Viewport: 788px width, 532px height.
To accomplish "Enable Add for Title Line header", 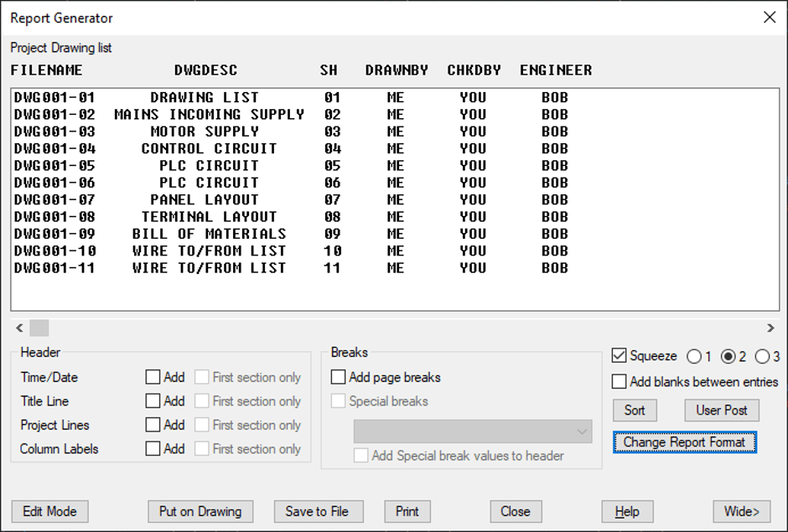I will click(153, 400).
